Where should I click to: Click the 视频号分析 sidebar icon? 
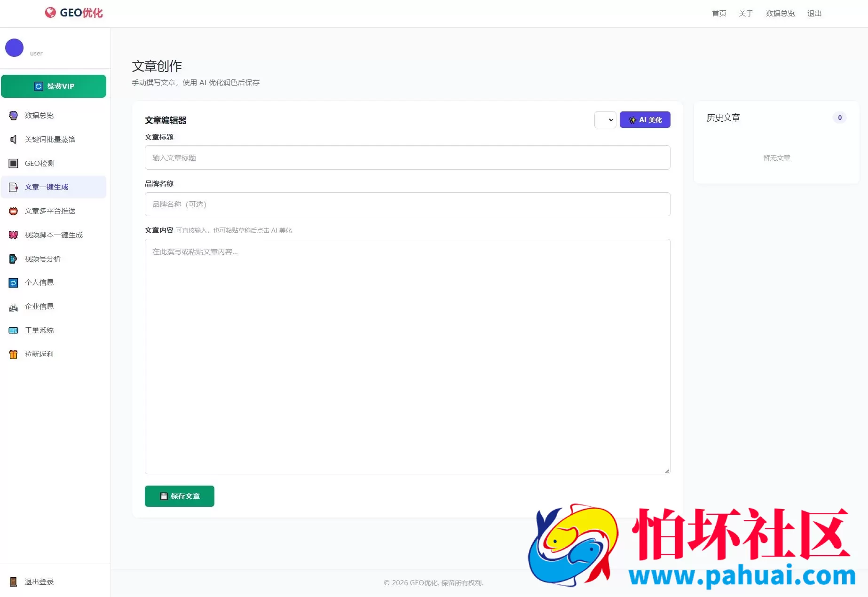point(13,259)
